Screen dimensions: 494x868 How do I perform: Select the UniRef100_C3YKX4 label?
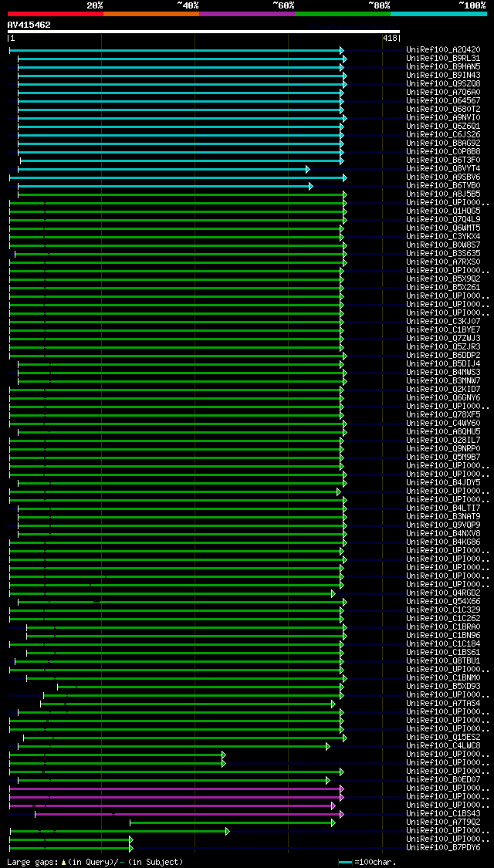click(443, 236)
